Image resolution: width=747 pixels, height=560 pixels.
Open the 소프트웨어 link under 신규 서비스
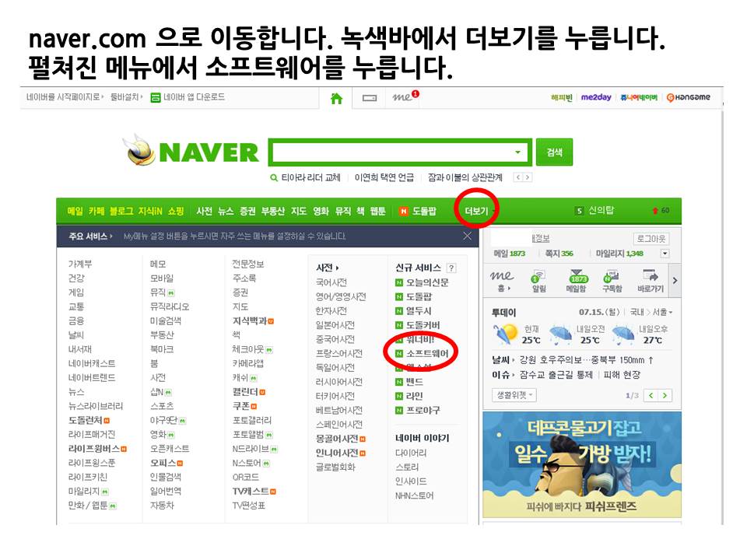pos(427,353)
